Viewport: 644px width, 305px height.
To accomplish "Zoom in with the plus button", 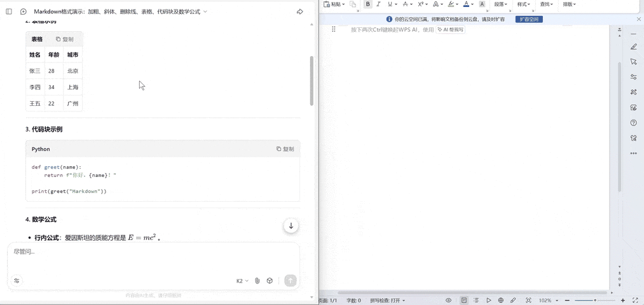I will tap(623, 301).
